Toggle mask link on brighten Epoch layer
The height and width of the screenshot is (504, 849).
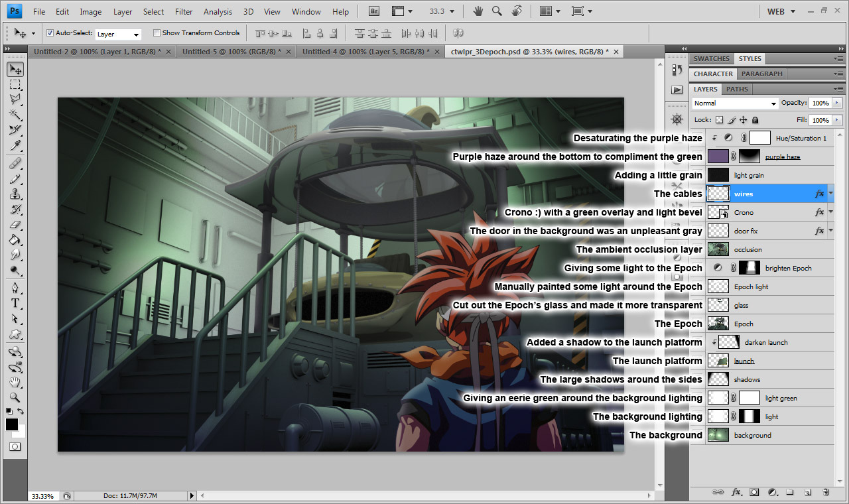[734, 268]
